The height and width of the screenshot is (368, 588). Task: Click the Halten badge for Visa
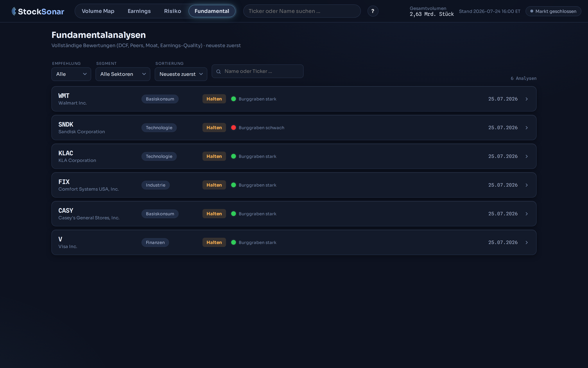point(214,242)
